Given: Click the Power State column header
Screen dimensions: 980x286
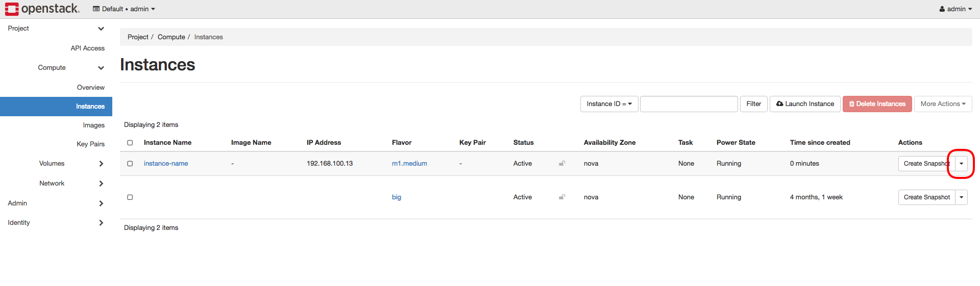Looking at the screenshot, I should click(736, 143).
